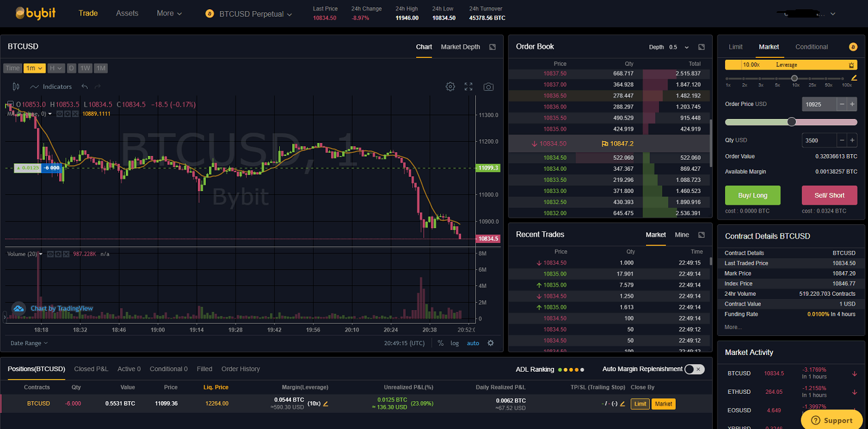Click the leverage slider handle at 10x
Screen dimensions: 868x429
point(794,78)
